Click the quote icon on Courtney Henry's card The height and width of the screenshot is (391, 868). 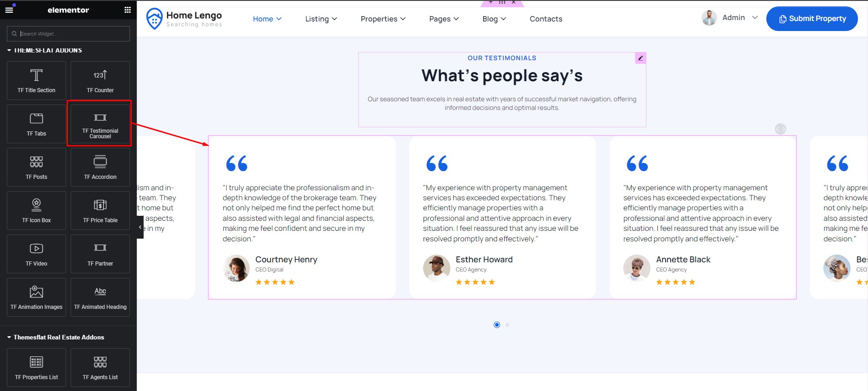[237, 163]
